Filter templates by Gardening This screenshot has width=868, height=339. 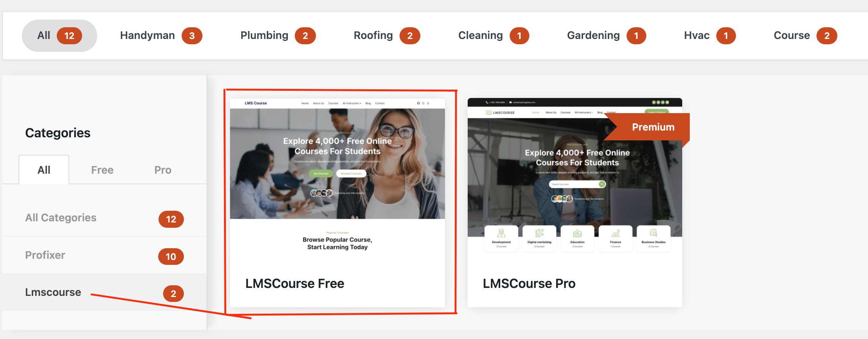606,36
